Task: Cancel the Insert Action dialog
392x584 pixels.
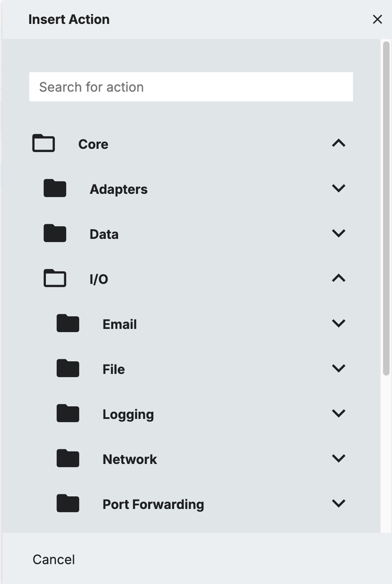Action: point(54,559)
